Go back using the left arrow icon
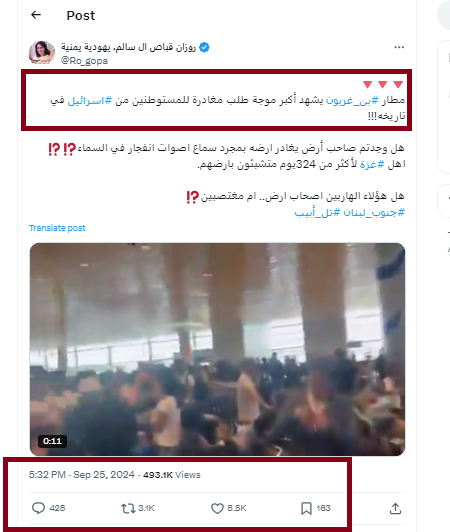This screenshot has width=450, height=532. click(x=36, y=15)
